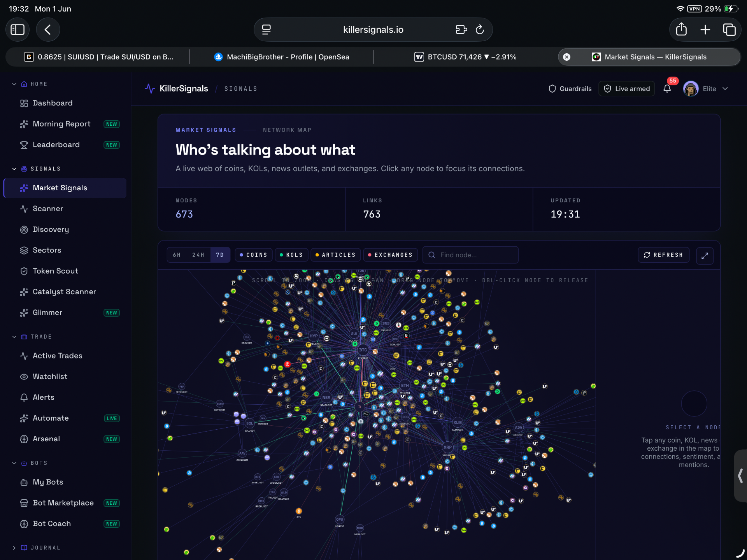Screen dimensions: 747x560
Task: Toggle the ARTICLES node filter
Action: click(335, 255)
